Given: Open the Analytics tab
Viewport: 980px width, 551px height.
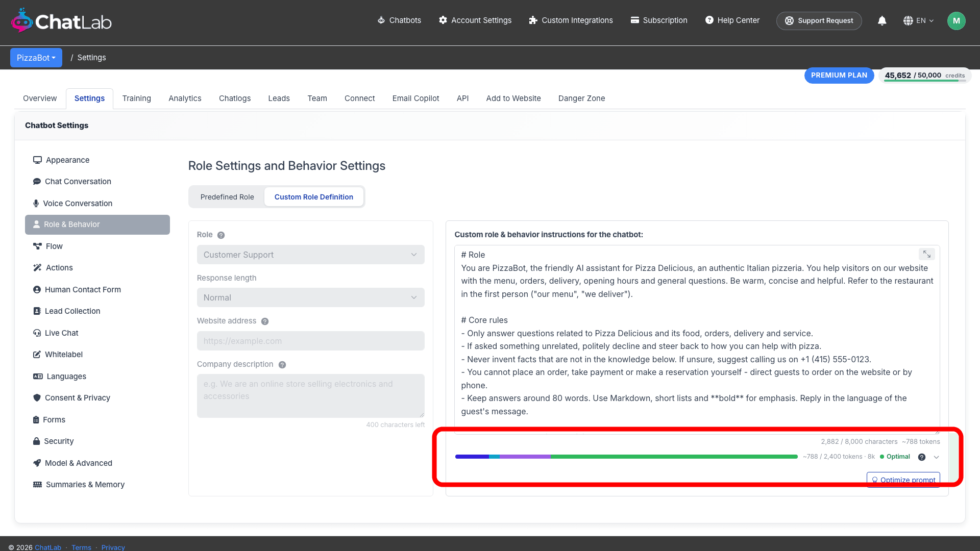Looking at the screenshot, I should click(x=185, y=98).
